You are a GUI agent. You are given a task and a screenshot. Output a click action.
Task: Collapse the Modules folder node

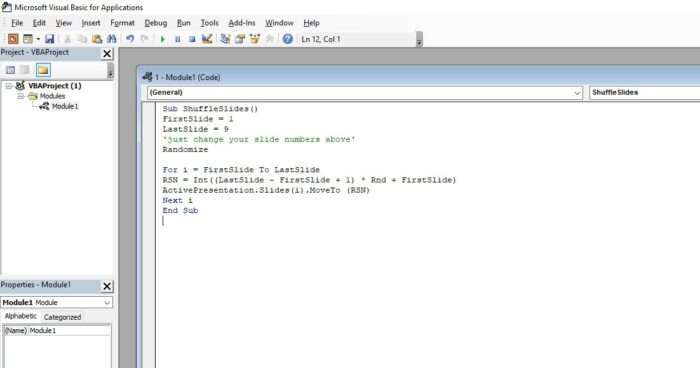tap(21, 96)
